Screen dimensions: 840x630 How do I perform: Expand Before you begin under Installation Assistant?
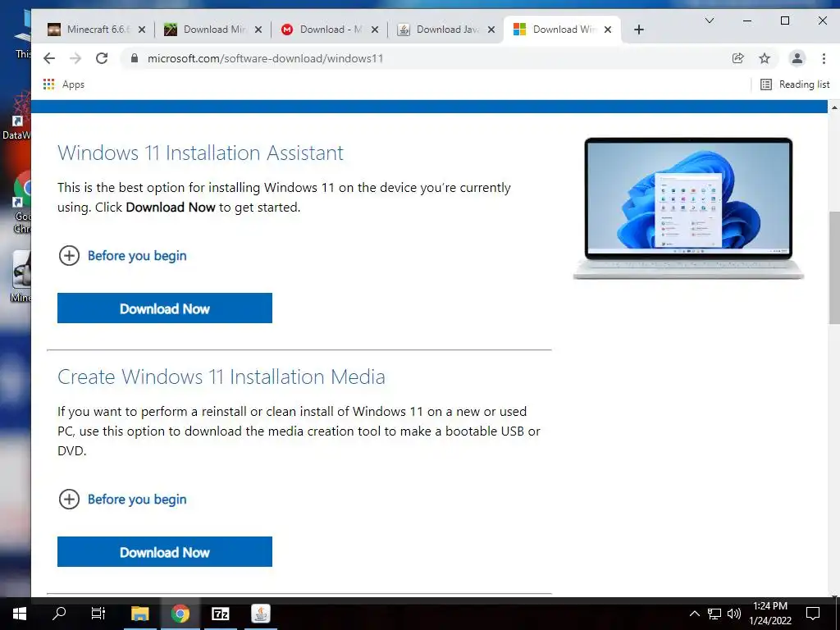[x=123, y=256]
